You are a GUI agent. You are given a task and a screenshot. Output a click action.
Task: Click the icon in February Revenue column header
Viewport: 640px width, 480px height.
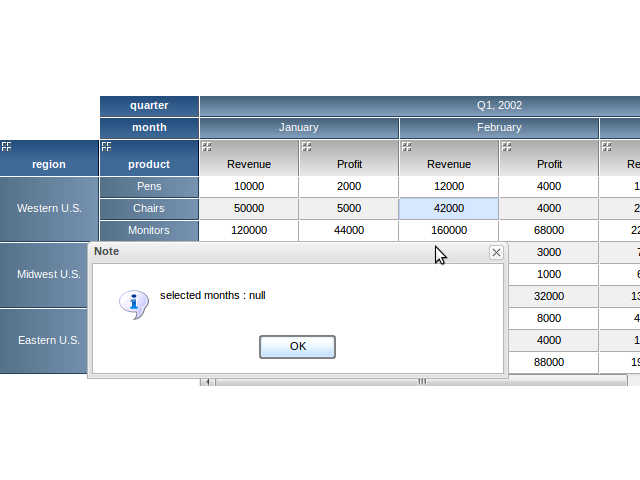coord(407,147)
